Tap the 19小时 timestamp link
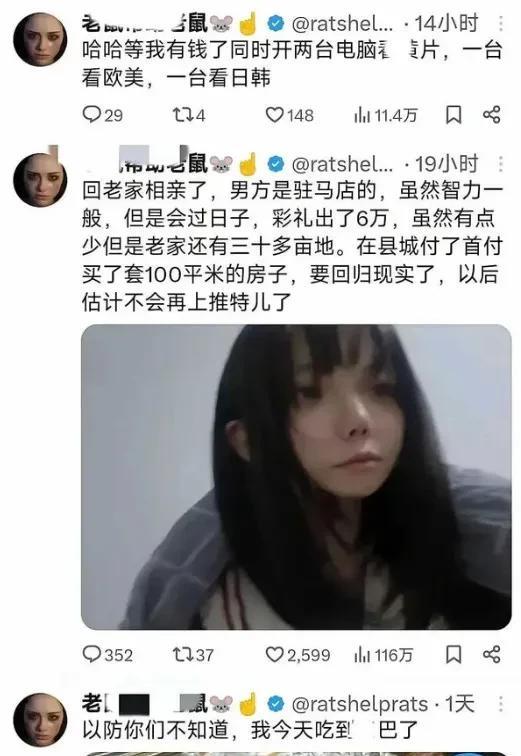 [447, 164]
